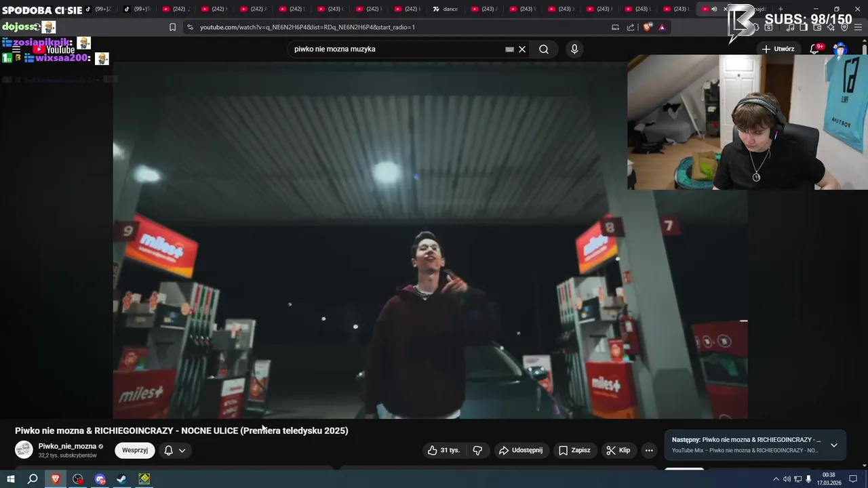Image resolution: width=868 pixels, height=488 pixels.
Task: Switch to the first TikTok (99+) tab
Action: 98,9
